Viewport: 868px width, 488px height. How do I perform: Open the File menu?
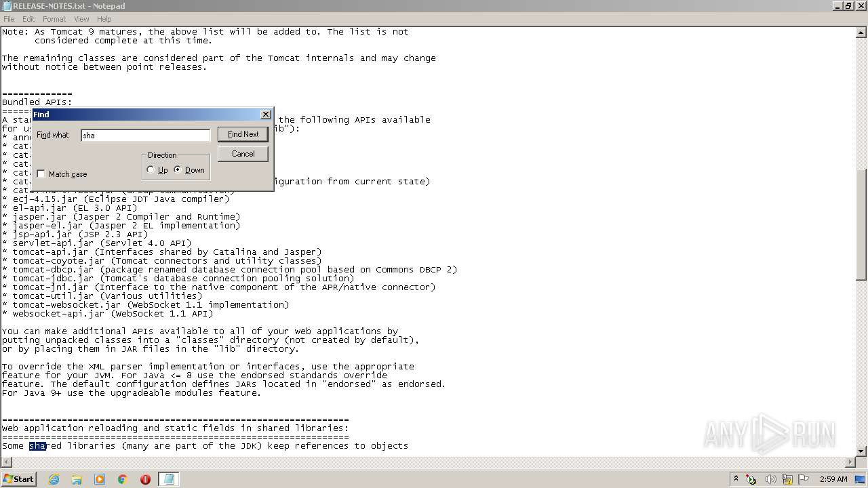pos(9,19)
